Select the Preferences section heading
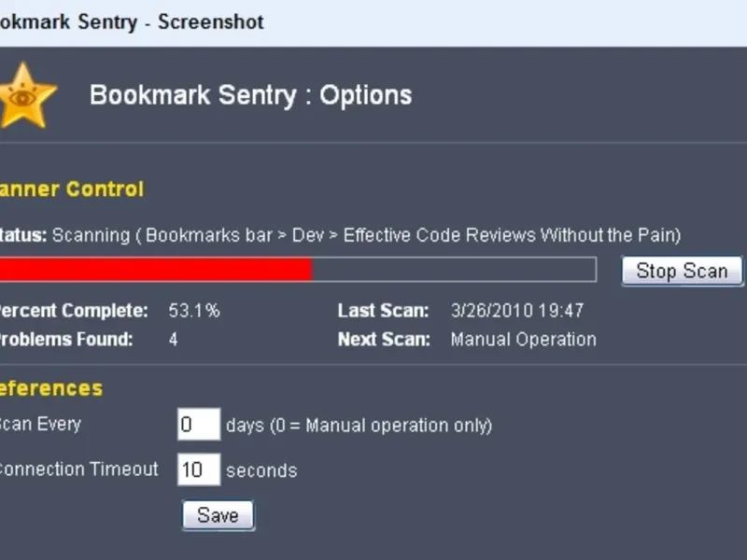Image resolution: width=747 pixels, height=560 pixels. tap(51, 388)
